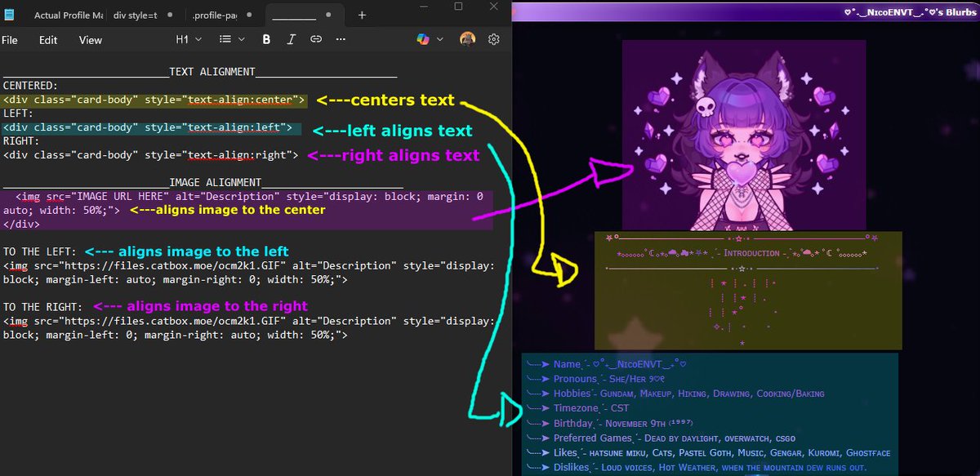Screen dimensions: 980x476
Task: Expand the list style dropdown arrow
Action: pyautogui.click(x=242, y=39)
